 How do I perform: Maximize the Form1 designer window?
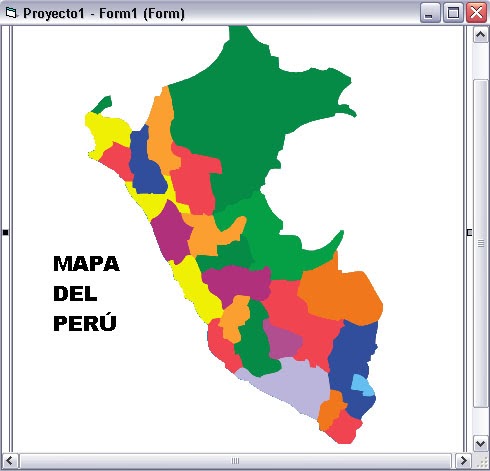[453, 13]
